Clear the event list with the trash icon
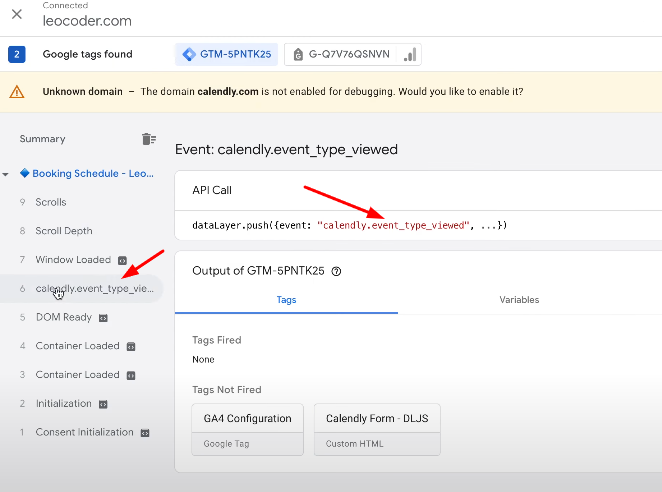Screen dimensions: 662x492 (x=149, y=139)
